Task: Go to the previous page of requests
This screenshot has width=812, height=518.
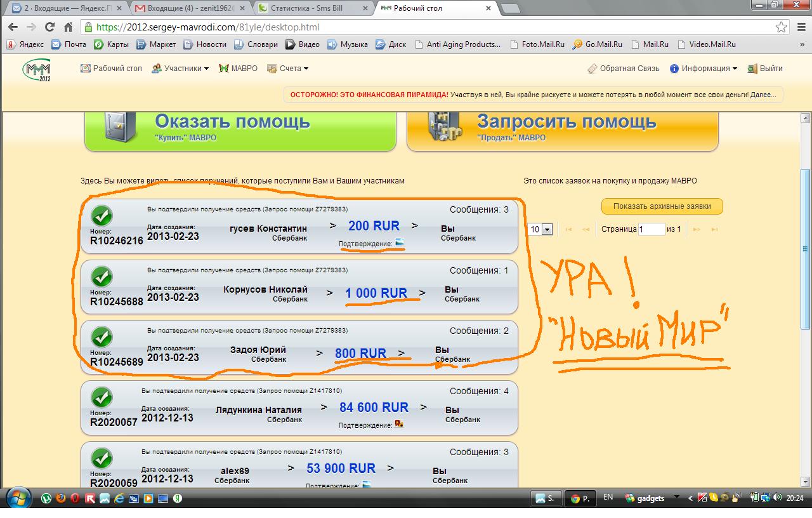Action: coord(586,229)
